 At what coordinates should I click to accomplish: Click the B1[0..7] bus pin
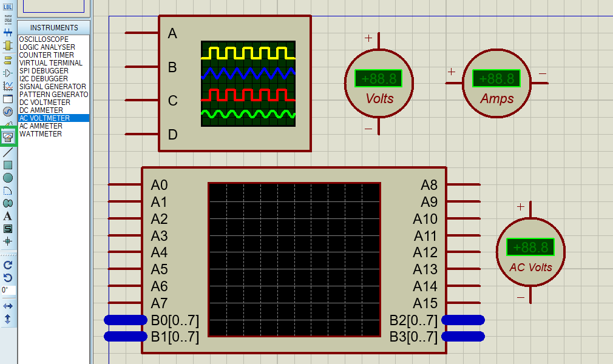[x=126, y=336]
